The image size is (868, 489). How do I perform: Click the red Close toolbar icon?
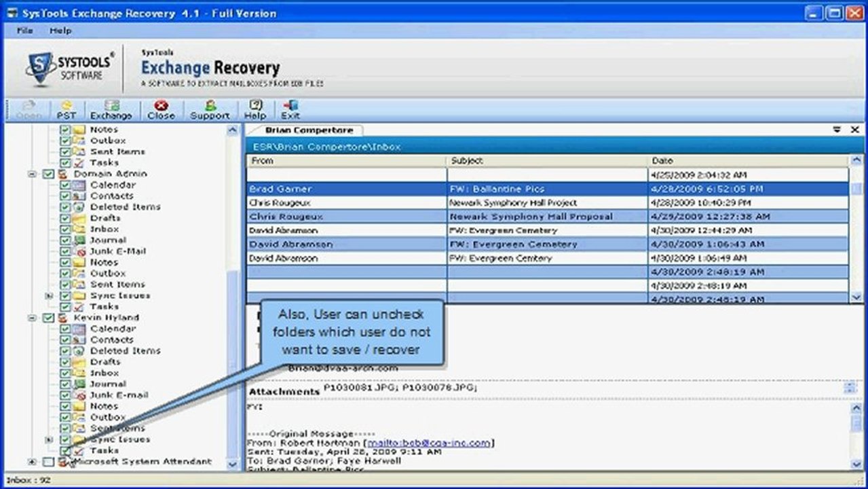(161, 110)
